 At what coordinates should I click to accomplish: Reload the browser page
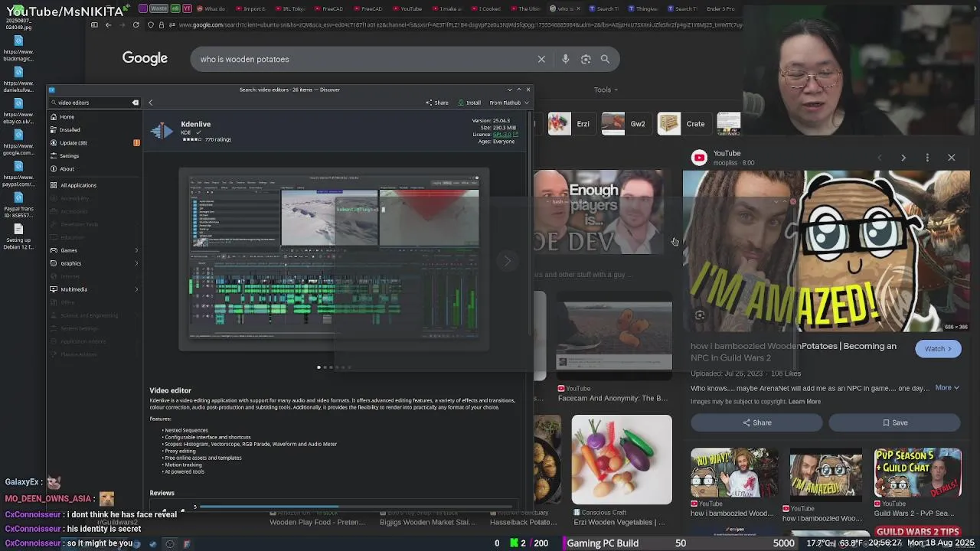pyautogui.click(x=136, y=24)
